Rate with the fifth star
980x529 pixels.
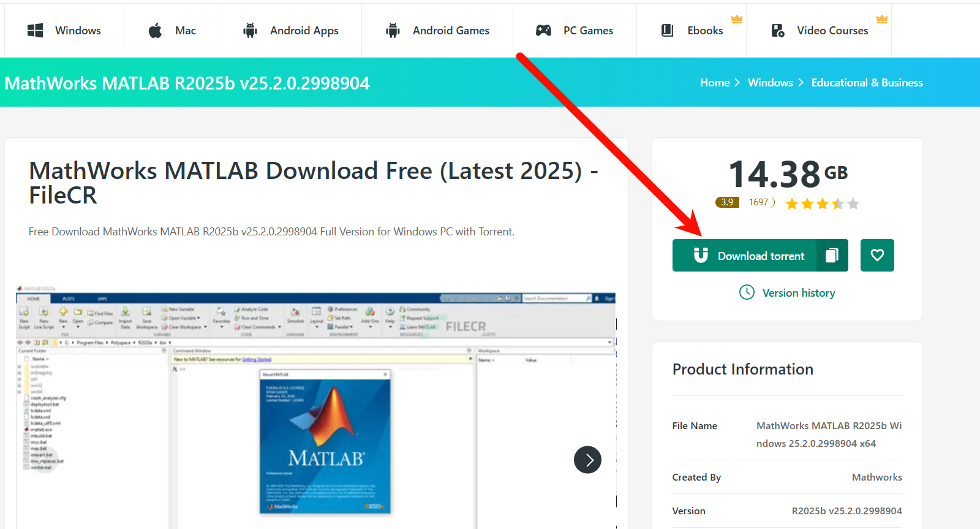pos(853,204)
